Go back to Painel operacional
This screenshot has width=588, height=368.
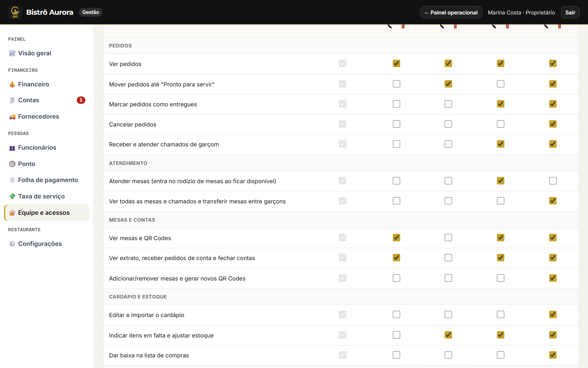tap(451, 13)
